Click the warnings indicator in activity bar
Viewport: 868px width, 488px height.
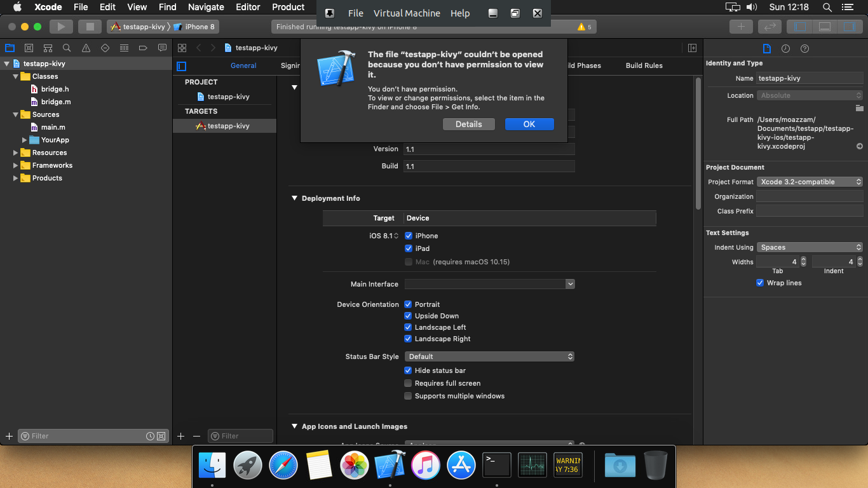point(584,27)
